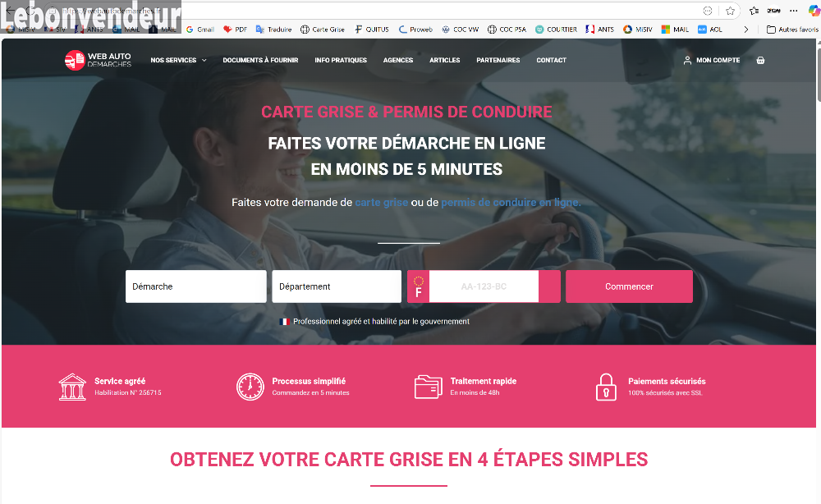Click the Processus simplifié clock icon
This screenshot has height=504, width=821.
(x=250, y=387)
